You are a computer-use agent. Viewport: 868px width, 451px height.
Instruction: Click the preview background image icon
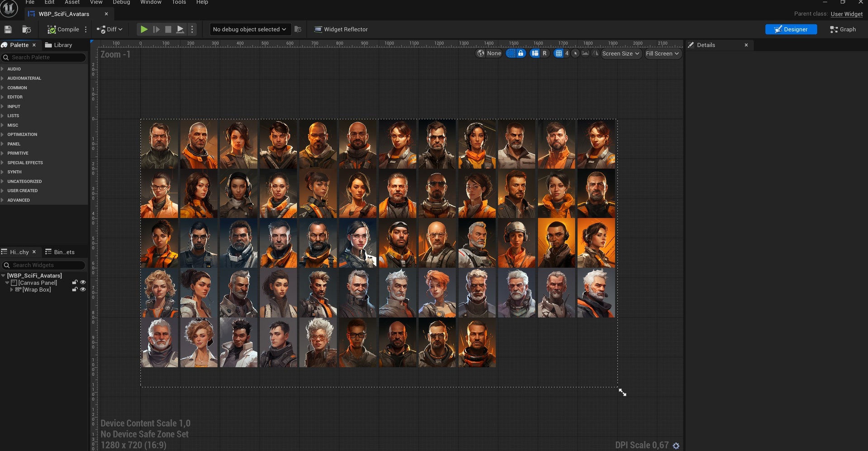coord(585,53)
